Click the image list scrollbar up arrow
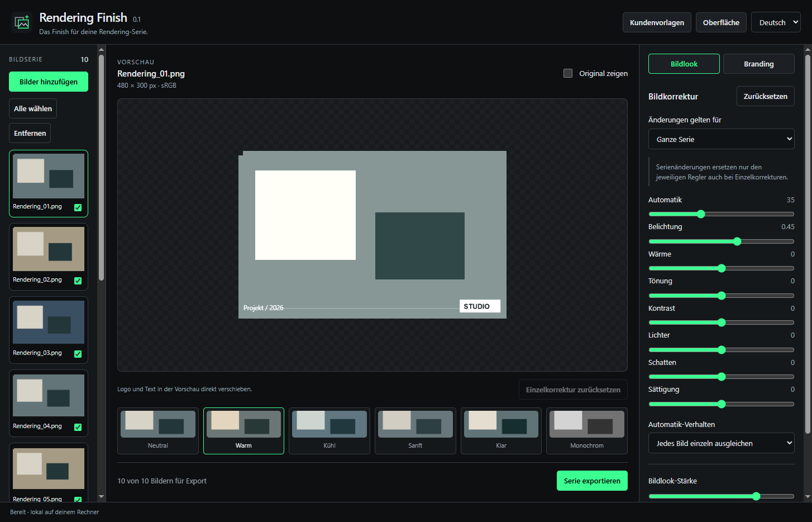812x522 pixels. (101, 49)
